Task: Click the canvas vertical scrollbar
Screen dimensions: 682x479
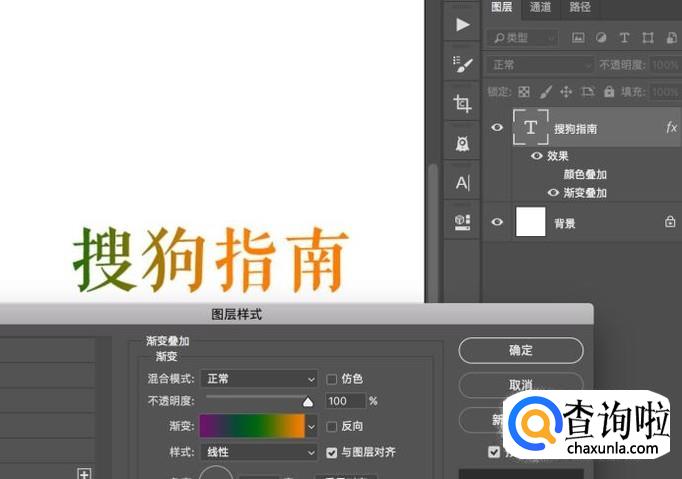Action: pyautogui.click(x=433, y=233)
